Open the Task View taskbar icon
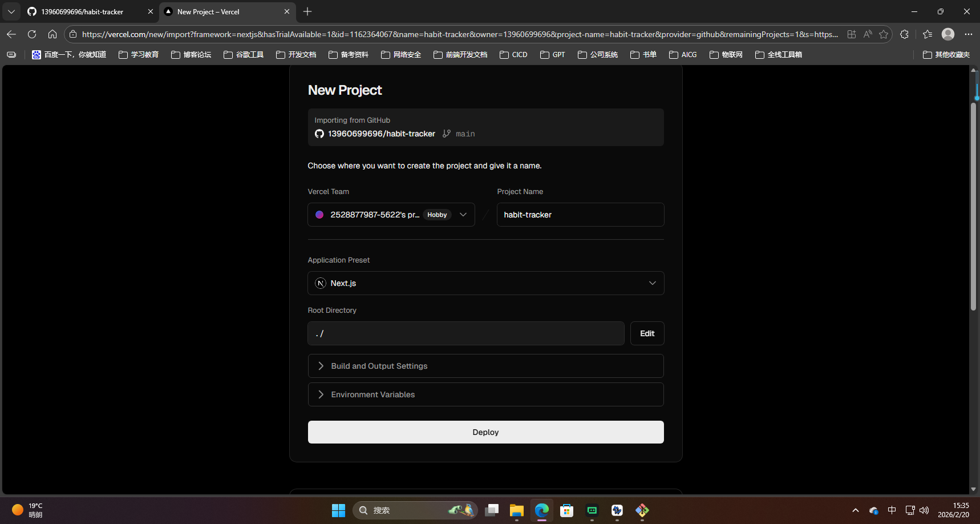This screenshot has width=980, height=524. 492,510
